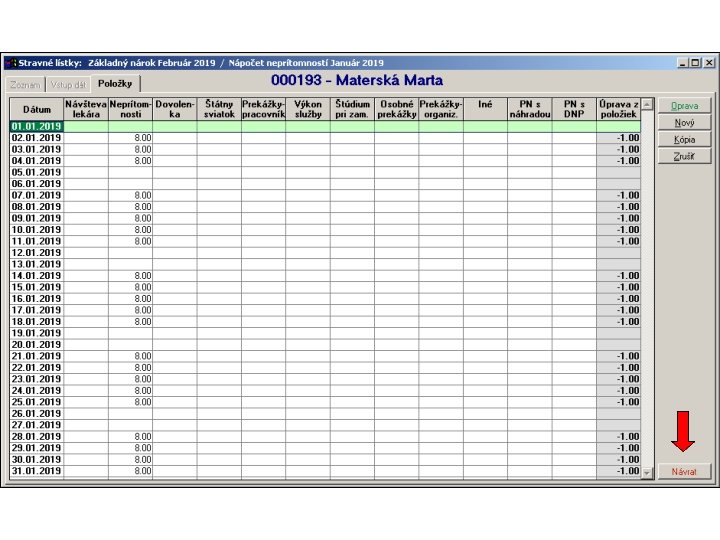Click the employee name 000193 – Materská Marta
Image resolution: width=720 pixels, height=540 pixels.
click(x=357, y=80)
